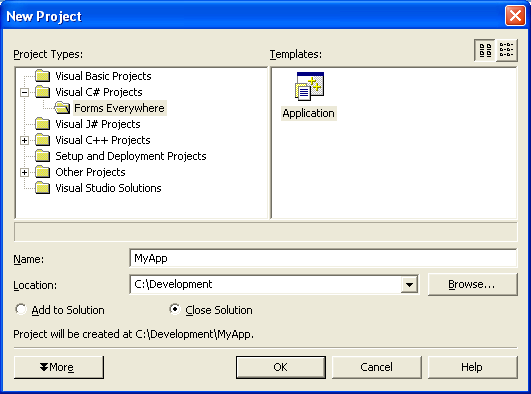This screenshot has height=394, width=531.
Task: Click Setup and Deployment Projects folder icon
Action: (x=43, y=156)
